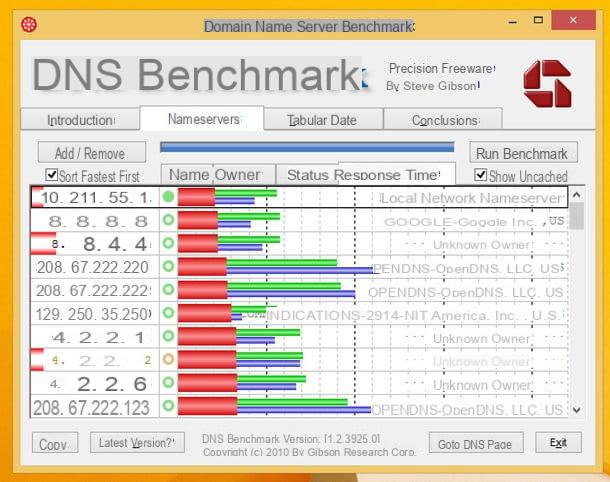
Task: Click Precision Freeware text in header
Action: click(x=441, y=68)
